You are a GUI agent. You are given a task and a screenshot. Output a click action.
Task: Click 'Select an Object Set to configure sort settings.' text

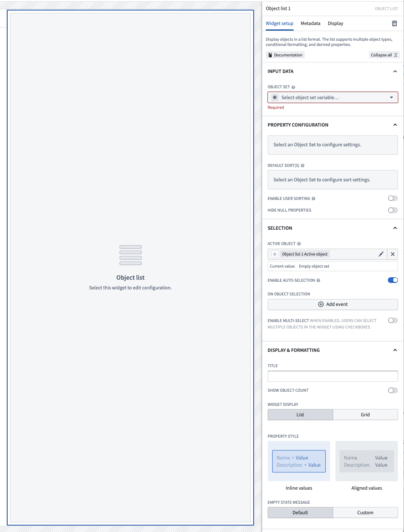[x=322, y=180]
